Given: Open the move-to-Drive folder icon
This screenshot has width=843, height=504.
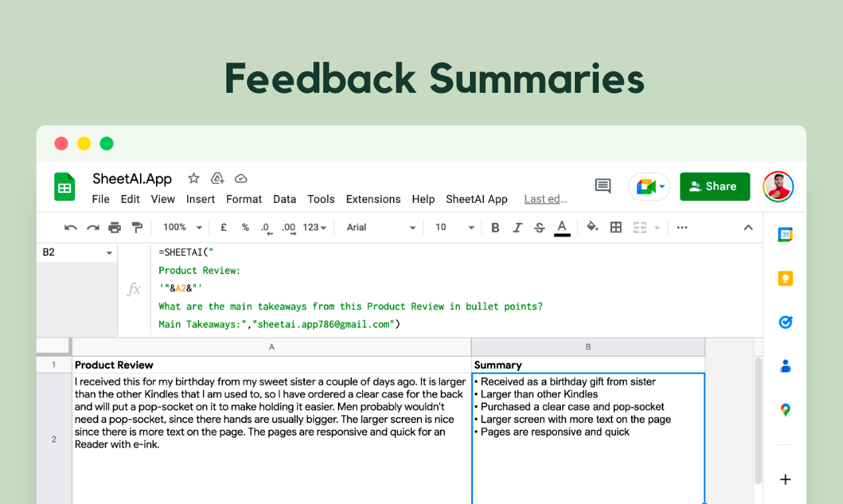Looking at the screenshot, I should click(x=217, y=178).
